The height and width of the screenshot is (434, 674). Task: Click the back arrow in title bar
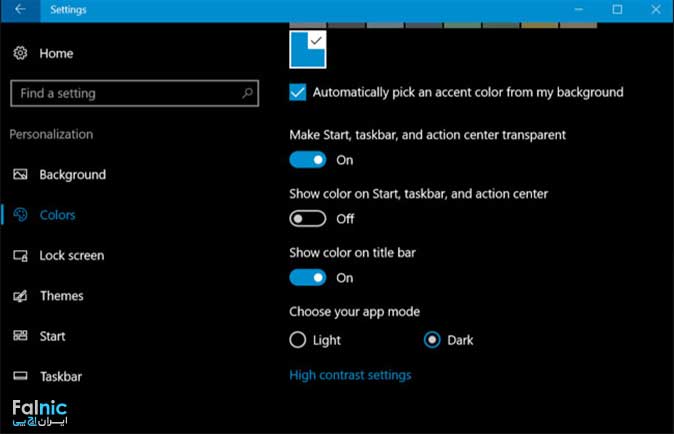20,10
